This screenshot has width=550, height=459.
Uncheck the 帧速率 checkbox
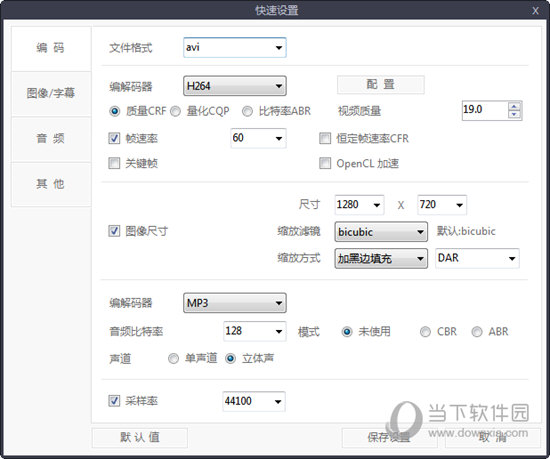coord(114,138)
